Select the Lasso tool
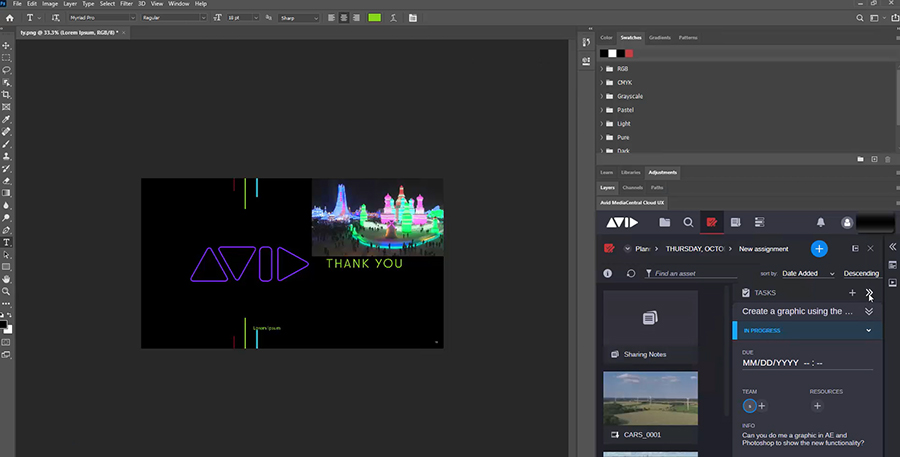The height and width of the screenshot is (457, 900). click(6, 70)
